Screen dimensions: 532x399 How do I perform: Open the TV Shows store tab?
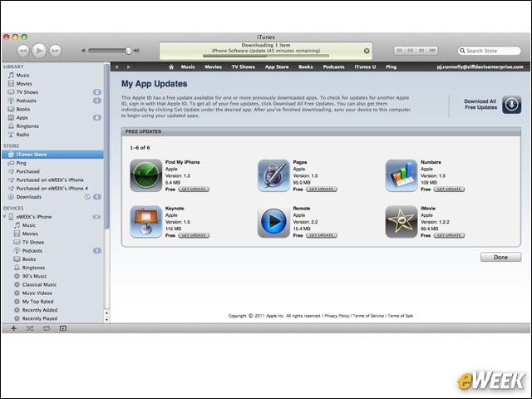click(x=243, y=66)
